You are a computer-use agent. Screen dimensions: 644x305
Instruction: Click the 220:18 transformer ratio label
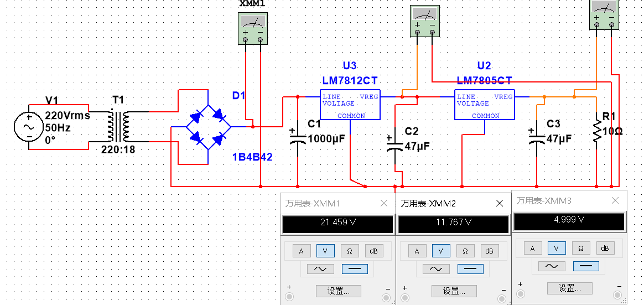(118, 149)
